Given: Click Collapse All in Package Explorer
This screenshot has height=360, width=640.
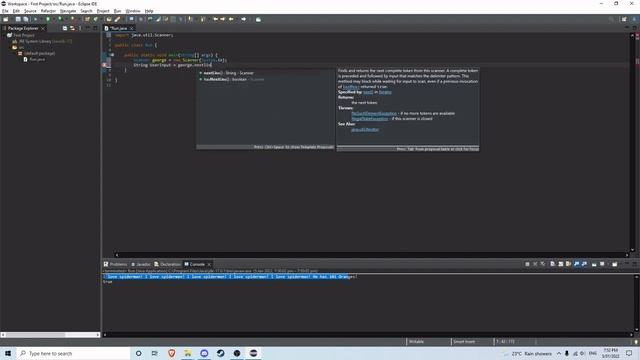Looking at the screenshot, I should tap(64, 28).
